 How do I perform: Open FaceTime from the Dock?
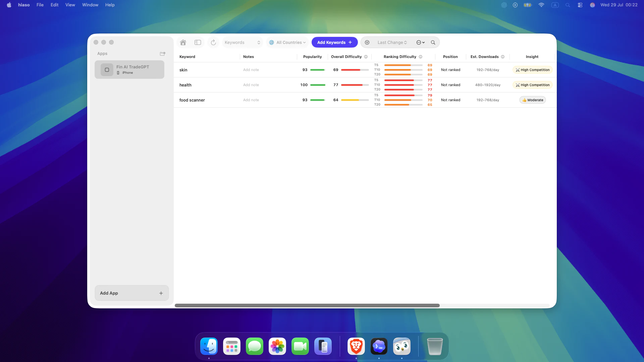pos(300,346)
